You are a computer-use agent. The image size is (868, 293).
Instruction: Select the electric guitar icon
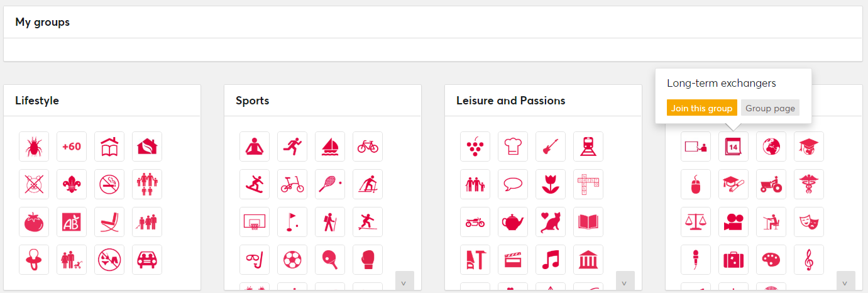click(551, 146)
